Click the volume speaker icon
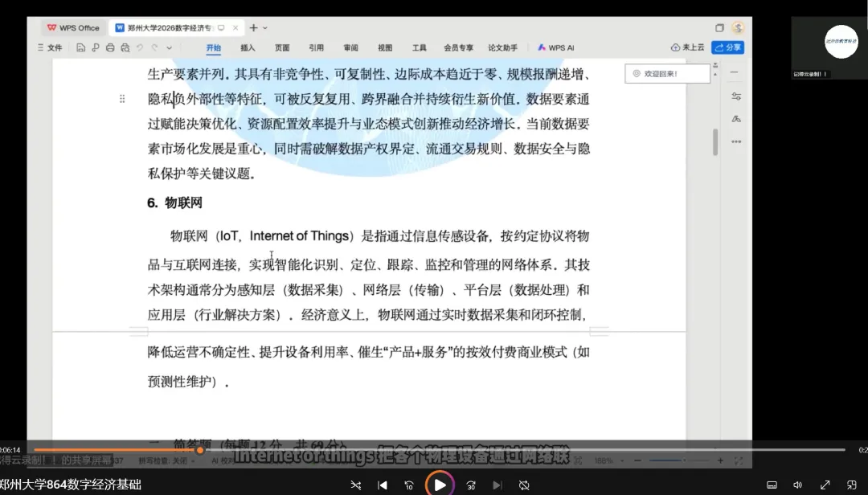Viewport: 868px width, 495px height. tap(798, 485)
